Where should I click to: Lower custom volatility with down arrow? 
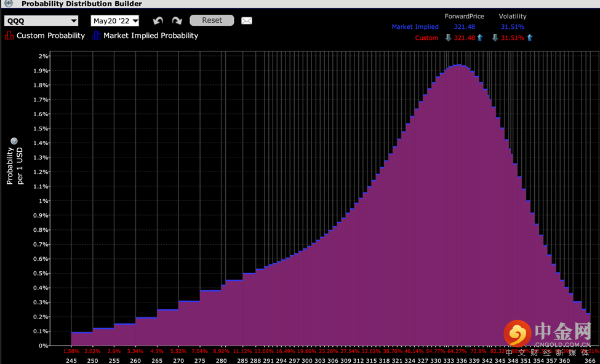coord(495,38)
